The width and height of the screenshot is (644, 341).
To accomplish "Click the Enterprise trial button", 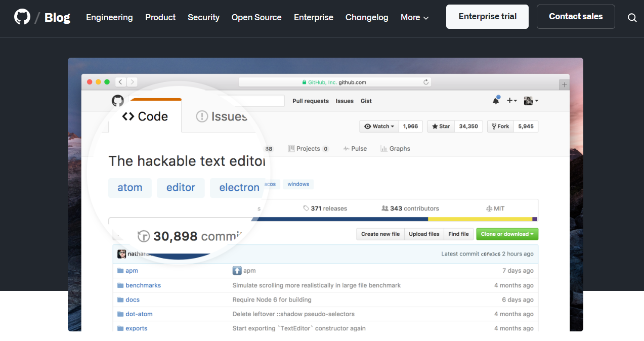I will point(487,16).
